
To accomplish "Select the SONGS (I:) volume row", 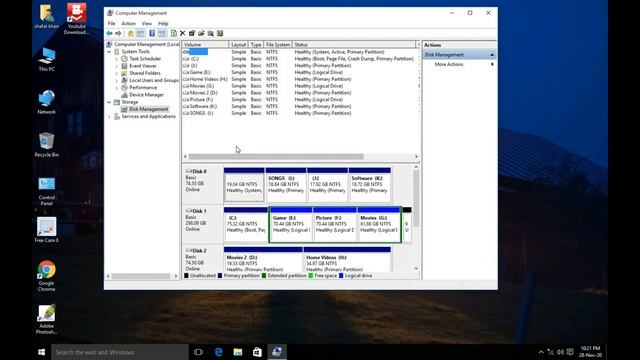I will pos(301,113).
